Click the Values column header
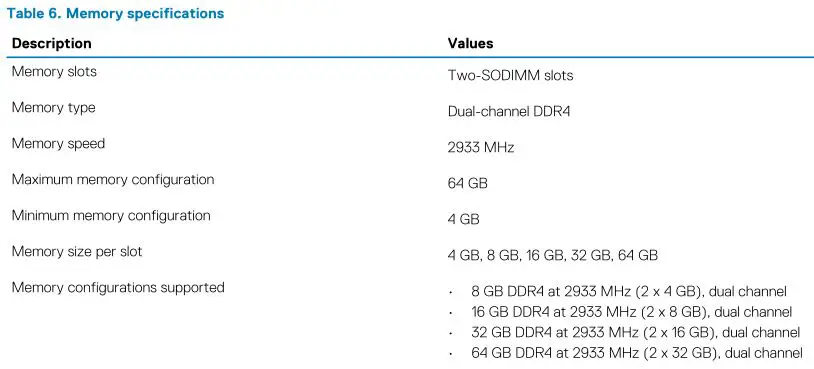 (470, 43)
